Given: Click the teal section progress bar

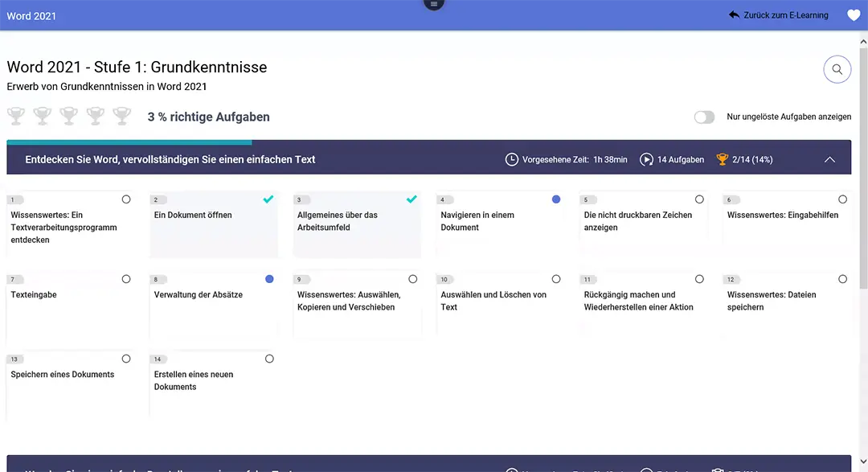Looking at the screenshot, I should 129,142.
